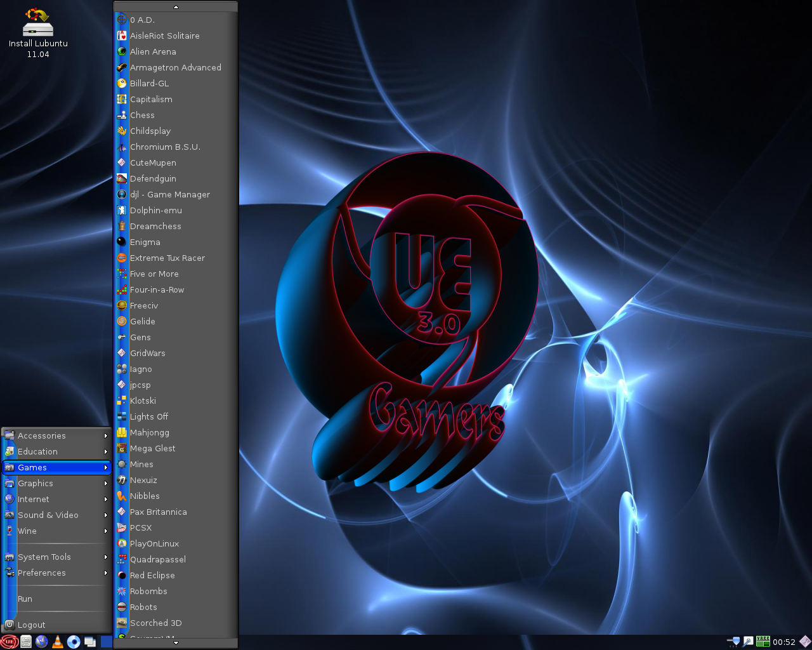This screenshot has width=812, height=650.
Task: Expand the Preferences submenu arrow
Action: (x=106, y=573)
